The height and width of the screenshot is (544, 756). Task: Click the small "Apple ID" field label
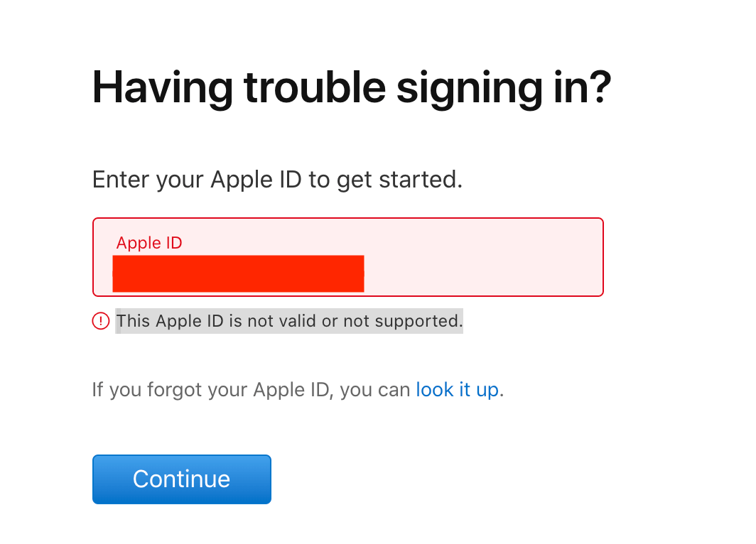pos(149,243)
